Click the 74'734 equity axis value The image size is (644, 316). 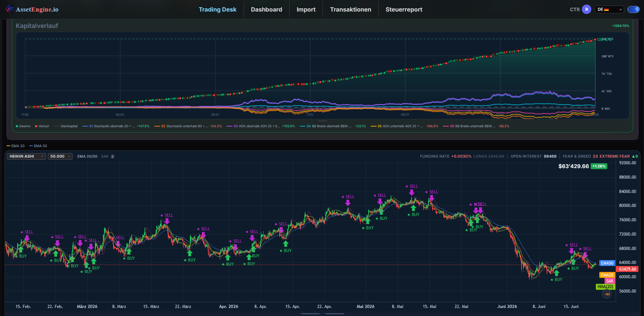(x=606, y=74)
